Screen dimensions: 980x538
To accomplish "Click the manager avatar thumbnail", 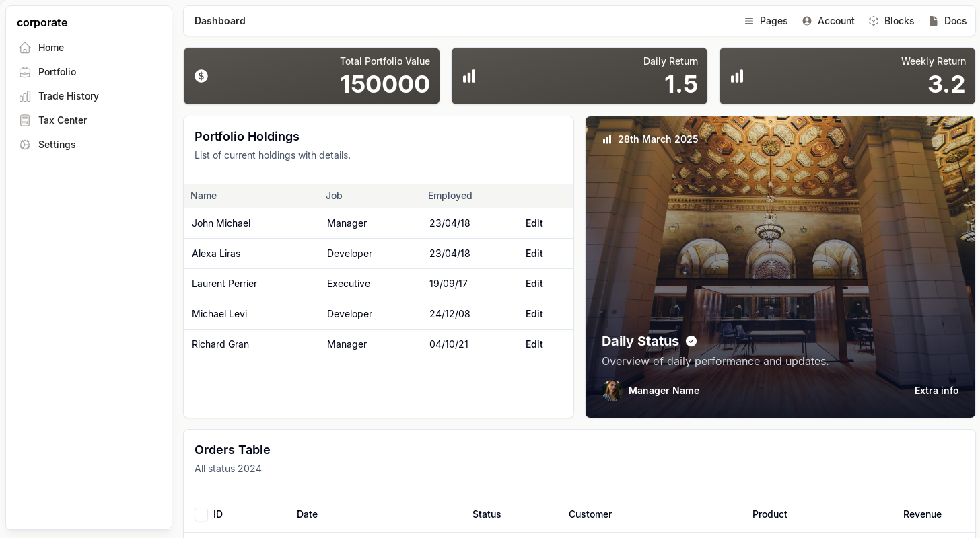I will [612, 391].
